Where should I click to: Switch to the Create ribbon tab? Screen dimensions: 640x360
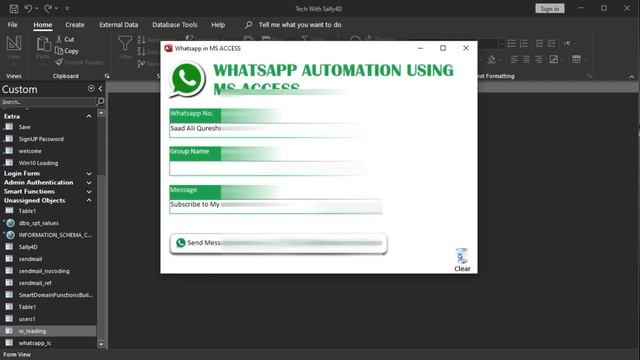point(75,25)
